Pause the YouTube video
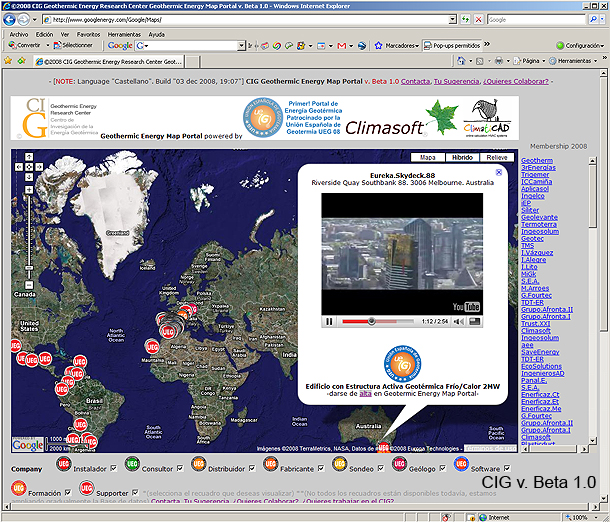 tap(329, 321)
